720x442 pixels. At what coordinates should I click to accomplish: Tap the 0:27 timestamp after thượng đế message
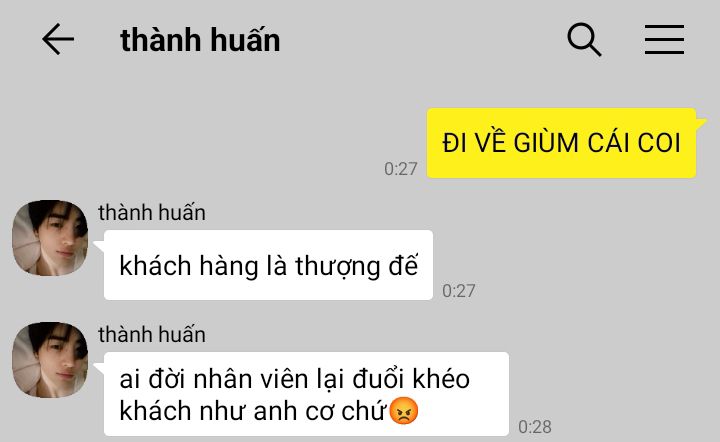point(458,291)
